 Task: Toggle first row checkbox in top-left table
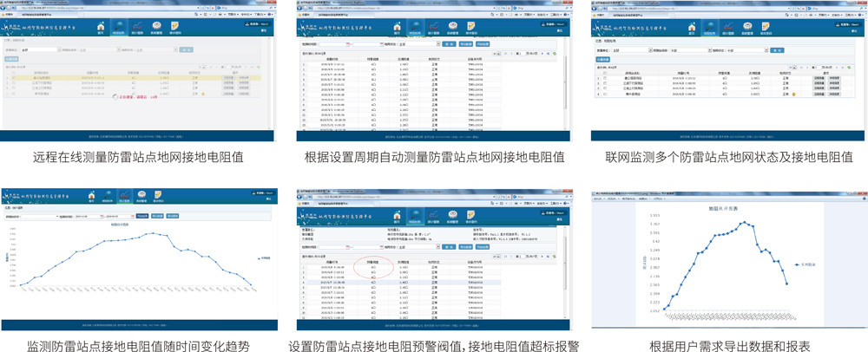(x=13, y=75)
